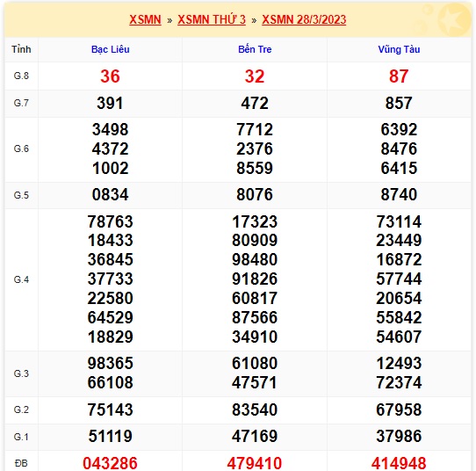This screenshot has width=476, height=471.
Task: Select special prize number 043286
Action: click(110, 463)
